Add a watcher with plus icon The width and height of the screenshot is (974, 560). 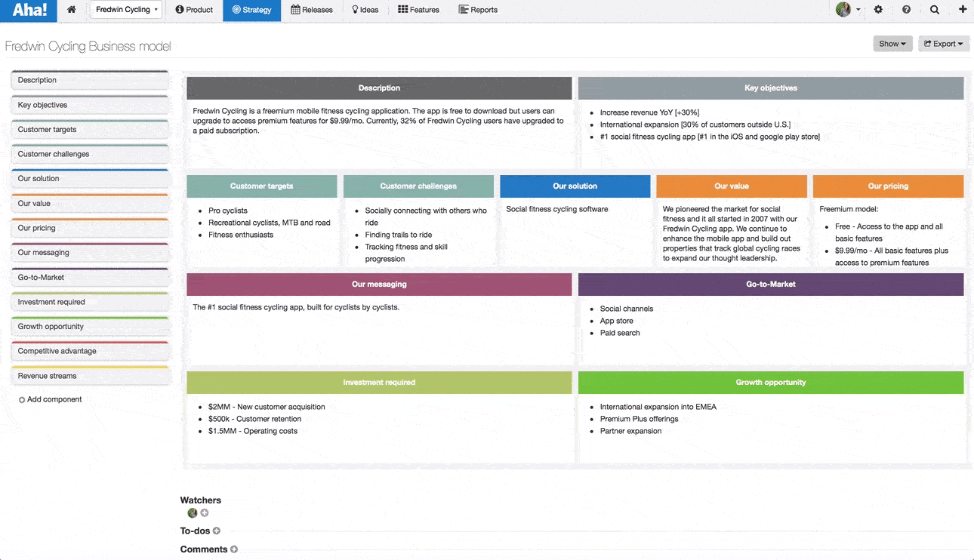pos(204,513)
